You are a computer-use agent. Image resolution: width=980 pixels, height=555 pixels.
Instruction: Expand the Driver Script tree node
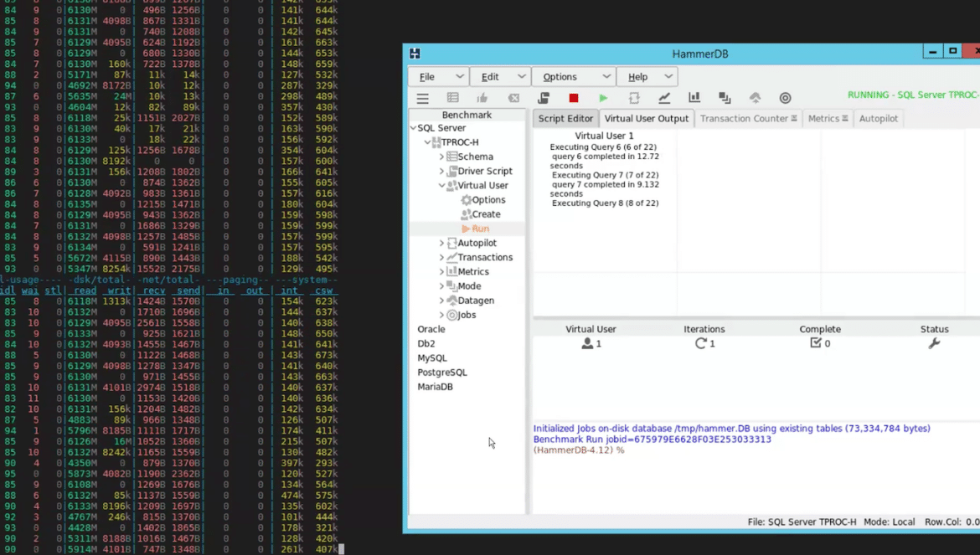coord(442,171)
